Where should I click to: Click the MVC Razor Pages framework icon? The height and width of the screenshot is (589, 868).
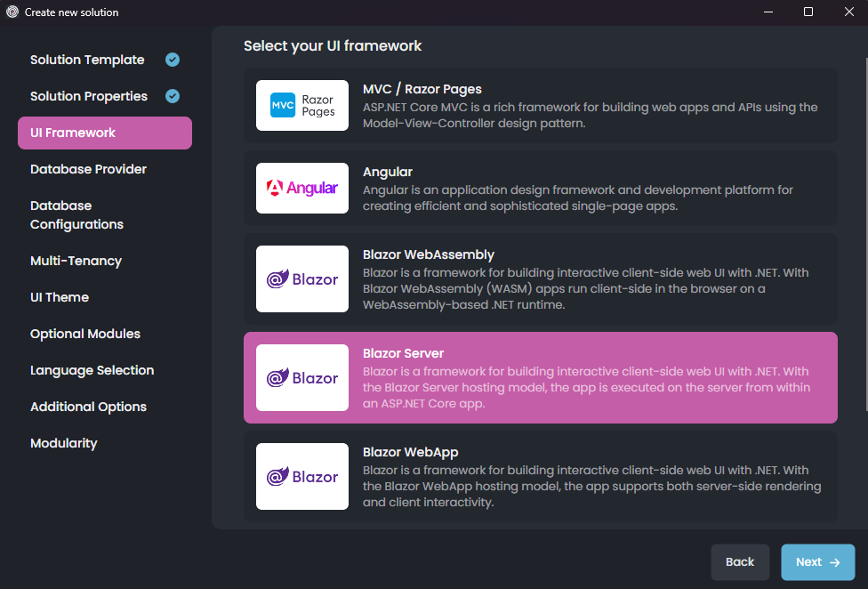click(301, 105)
